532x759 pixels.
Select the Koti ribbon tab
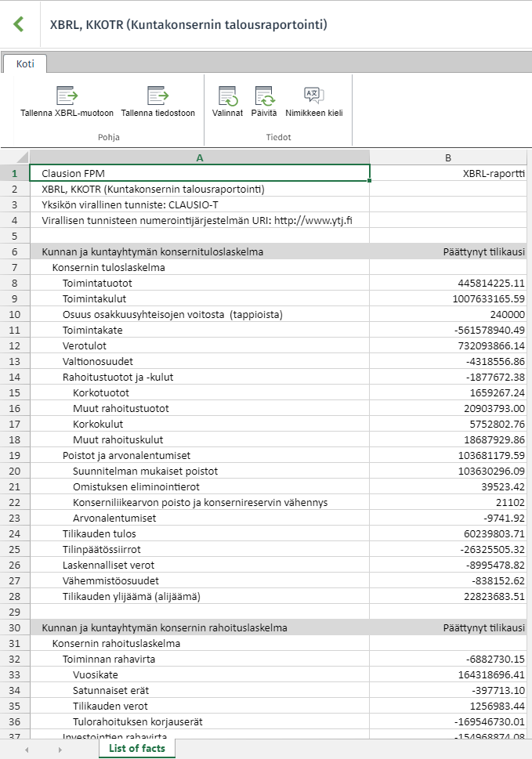tap(25, 64)
